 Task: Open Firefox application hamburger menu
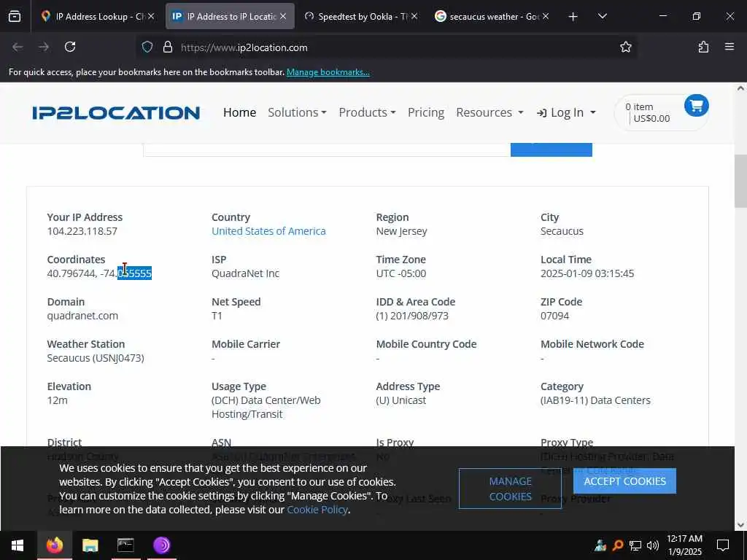729,47
